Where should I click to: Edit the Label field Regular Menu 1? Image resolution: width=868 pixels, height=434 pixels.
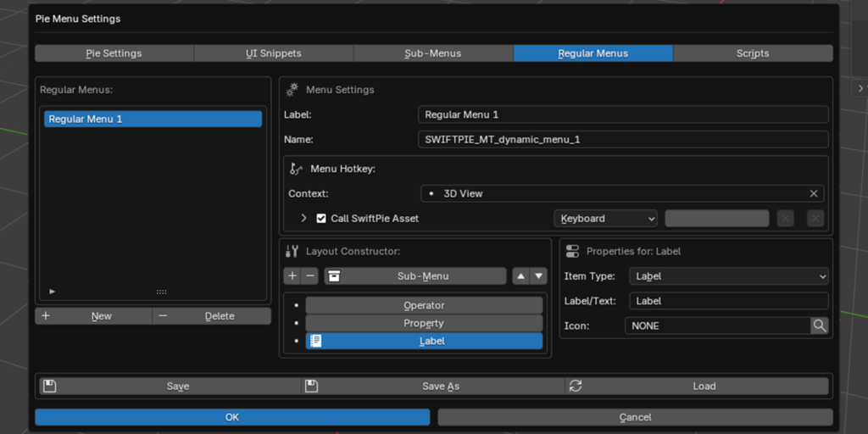623,114
